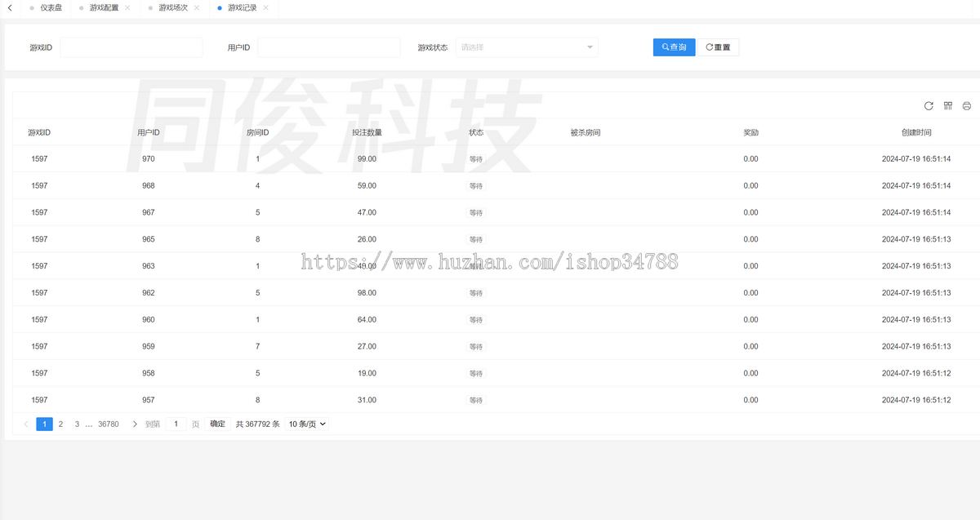The width and height of the screenshot is (980, 520).
Task: Click the 奖励 column header
Action: tap(751, 132)
